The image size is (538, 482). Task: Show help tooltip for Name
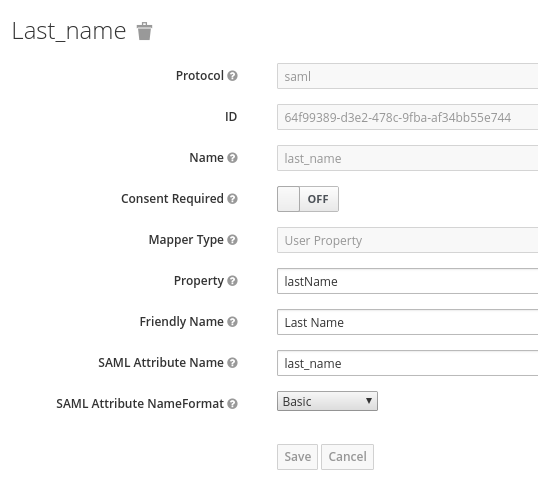click(232, 158)
